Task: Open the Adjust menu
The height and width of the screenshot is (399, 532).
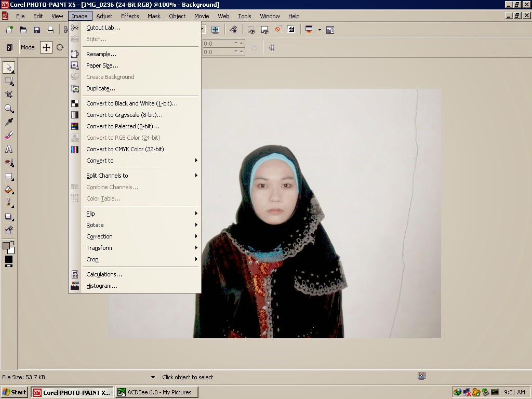Action: [x=104, y=16]
